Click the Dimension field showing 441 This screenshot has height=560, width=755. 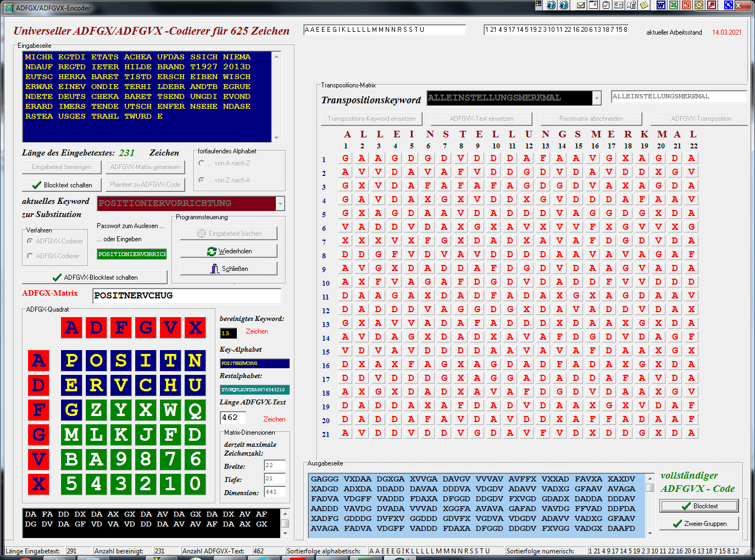tap(275, 492)
